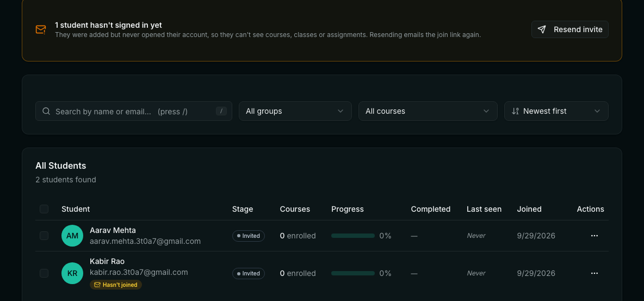644x301 pixels.
Task: Click the sort arrows icon beside Newest first
Action: pyautogui.click(x=516, y=111)
